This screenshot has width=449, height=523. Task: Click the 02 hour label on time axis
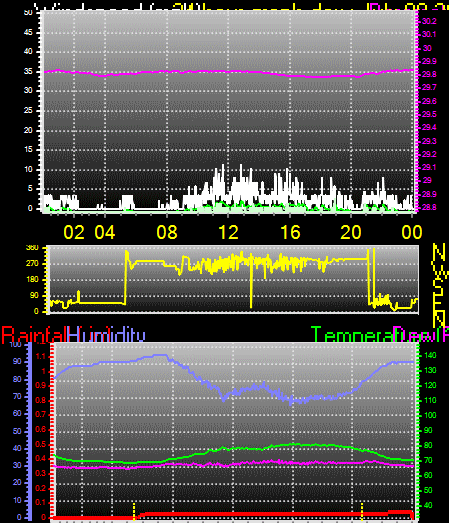(x=74, y=232)
